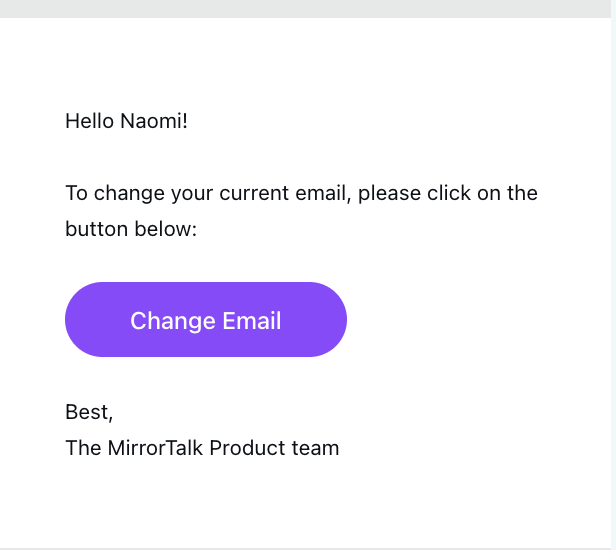This screenshot has height=550, width=616.
Task: Click the word "Change" on the purple button
Action: [x=173, y=321]
